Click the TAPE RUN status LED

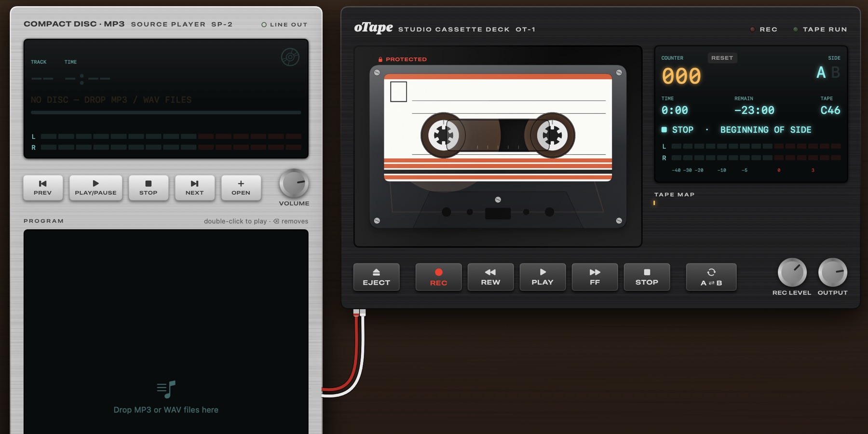tap(795, 29)
